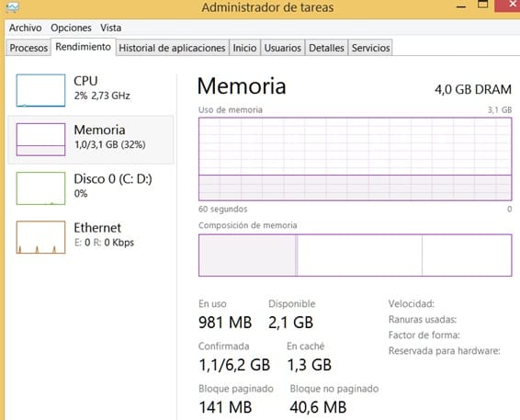This screenshot has width=520, height=420.
Task: Click the Ranuras usadas: label
Action: tap(423, 320)
